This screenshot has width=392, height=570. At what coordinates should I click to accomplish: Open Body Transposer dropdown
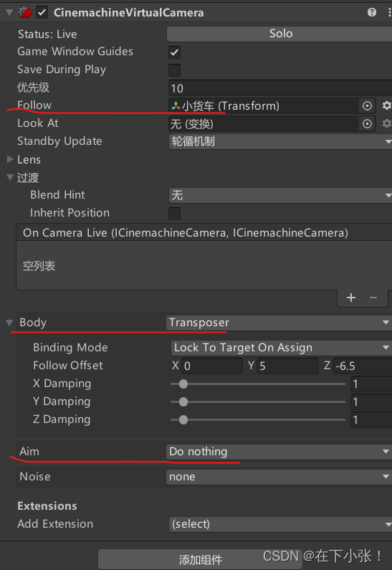279,323
